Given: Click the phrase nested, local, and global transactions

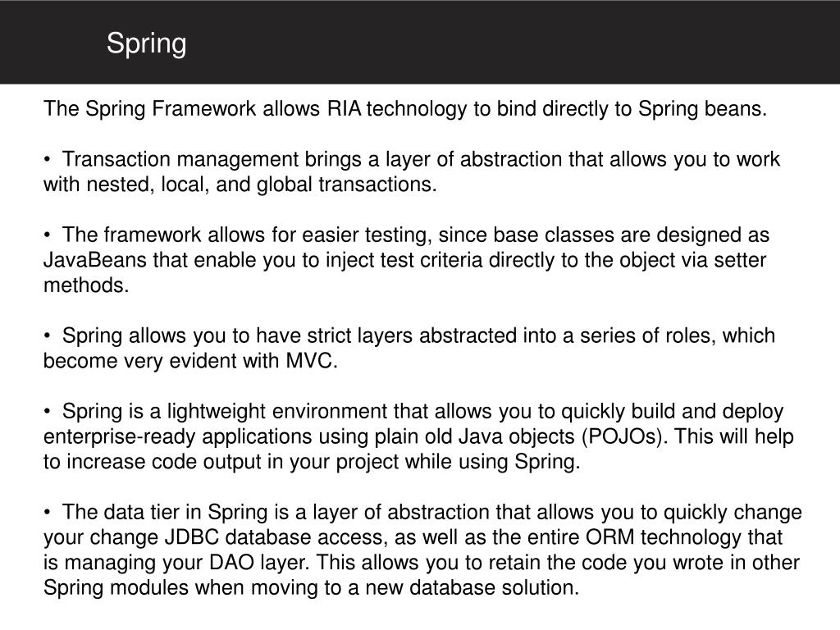Looking at the screenshot, I should tap(262, 185).
